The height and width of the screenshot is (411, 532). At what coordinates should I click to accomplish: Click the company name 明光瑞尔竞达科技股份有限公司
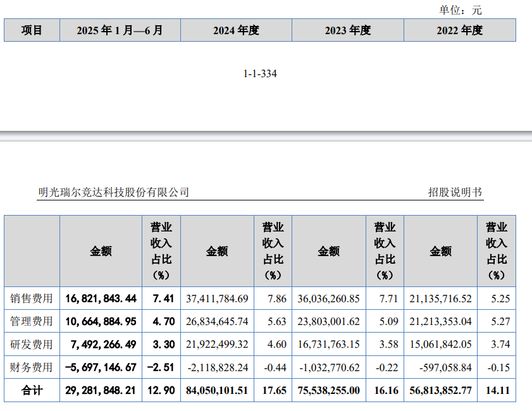pos(113,192)
